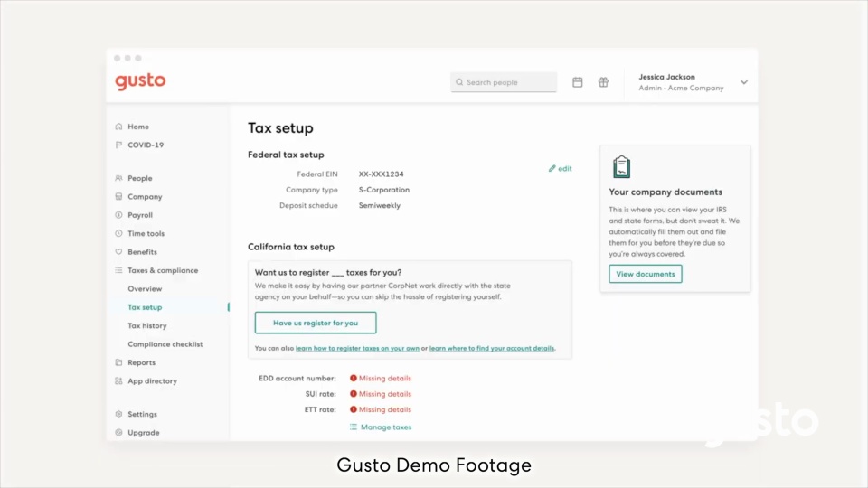Screen dimensions: 868x488
Task: Click the Have us register for you button
Action: pyautogui.click(x=316, y=323)
